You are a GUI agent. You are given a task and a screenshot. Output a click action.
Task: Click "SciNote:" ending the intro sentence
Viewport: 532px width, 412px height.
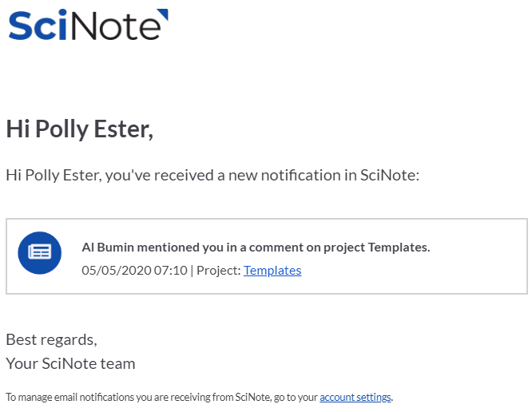(390, 175)
